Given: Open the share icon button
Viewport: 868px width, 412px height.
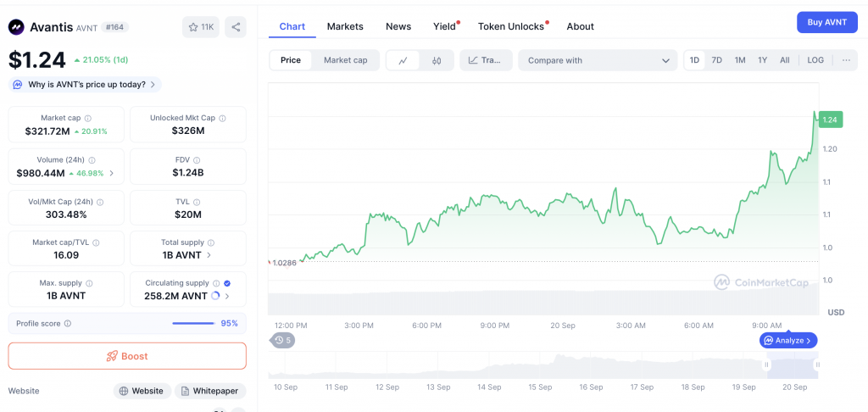Looking at the screenshot, I should point(236,27).
